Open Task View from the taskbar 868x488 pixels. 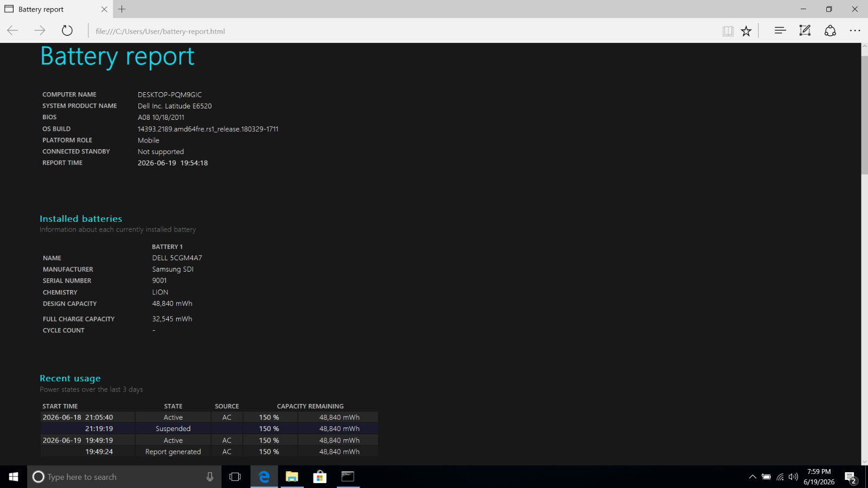click(x=235, y=477)
